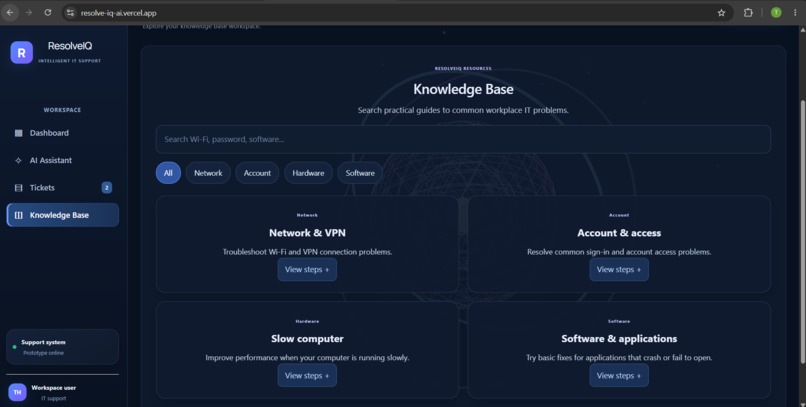The height and width of the screenshot is (407, 806).
Task: Click the Software & applications card title
Action: pos(619,339)
